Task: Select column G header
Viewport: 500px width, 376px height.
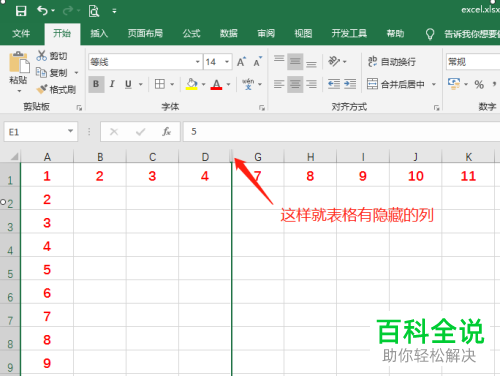Action: 258,157
